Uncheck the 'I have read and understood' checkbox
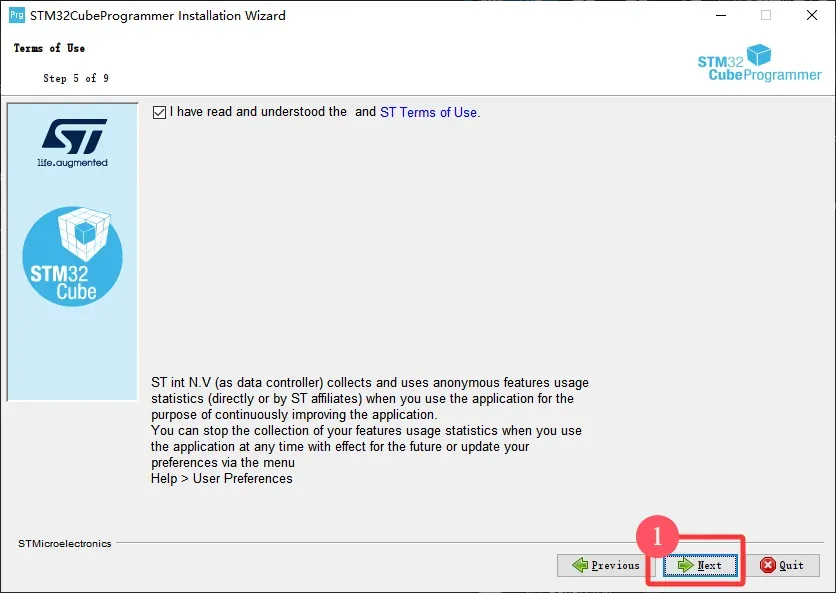 coord(160,112)
